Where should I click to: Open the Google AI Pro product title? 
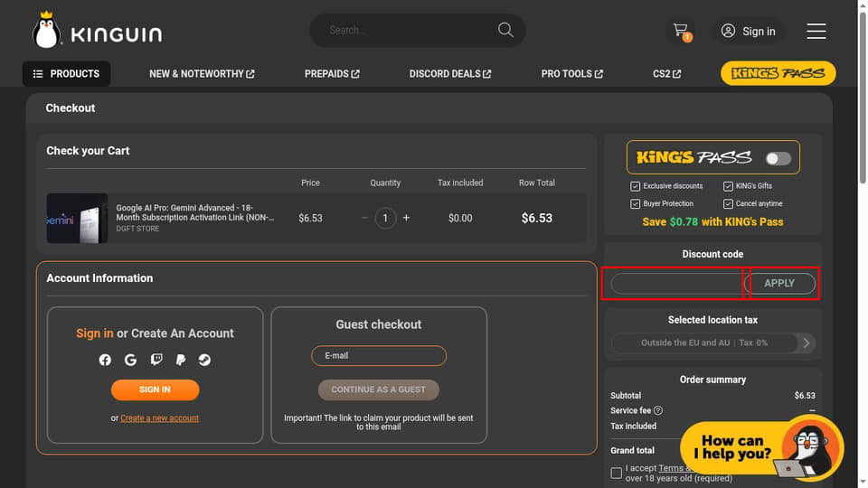click(195, 212)
